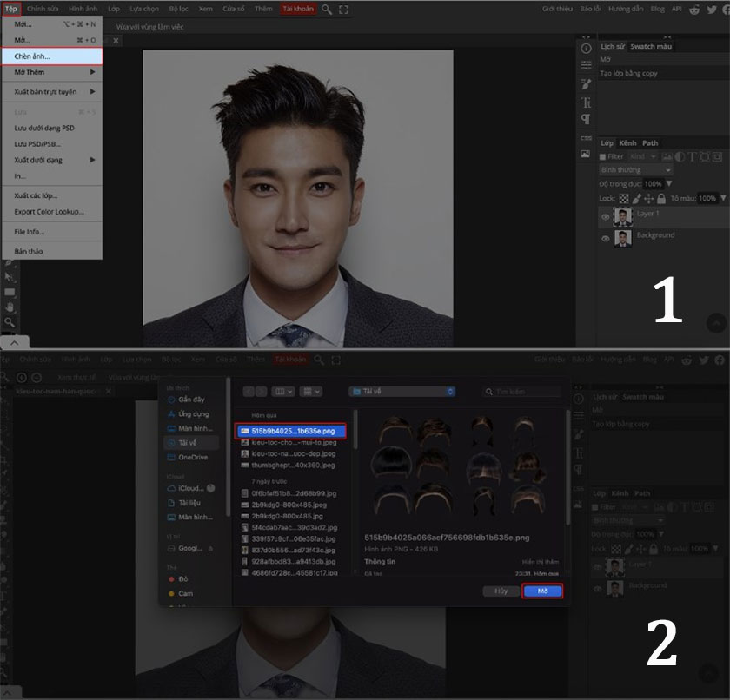Viewport: 730px width, 700px height.
Task: Open the paragraph panel icon
Action: click(x=586, y=119)
